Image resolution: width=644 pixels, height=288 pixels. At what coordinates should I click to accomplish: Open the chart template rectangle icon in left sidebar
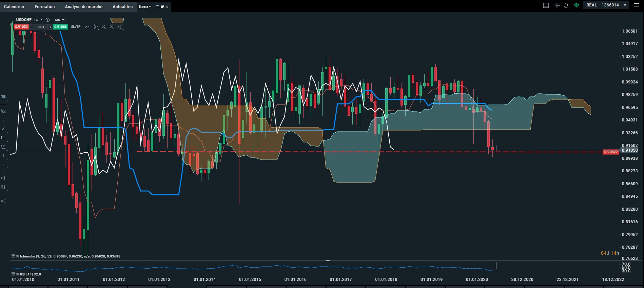point(3,97)
